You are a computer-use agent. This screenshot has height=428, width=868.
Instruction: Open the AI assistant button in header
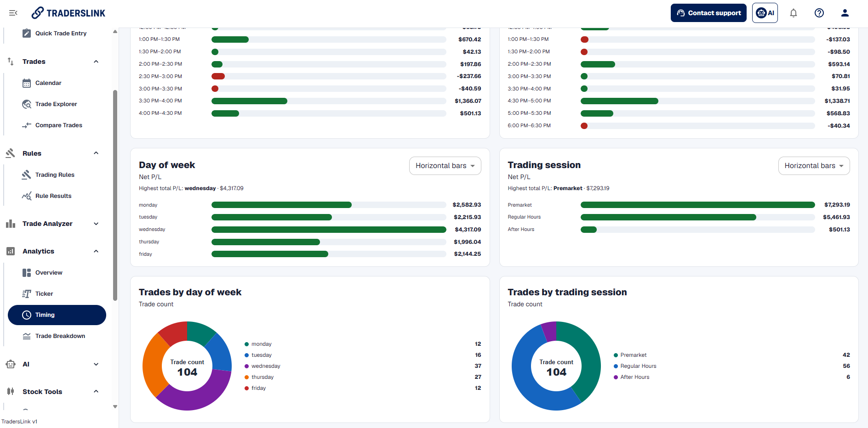coord(765,13)
